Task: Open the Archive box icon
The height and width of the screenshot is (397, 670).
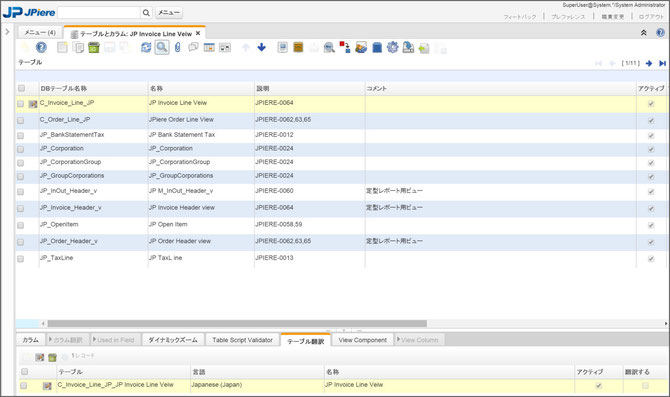Action: pos(298,47)
